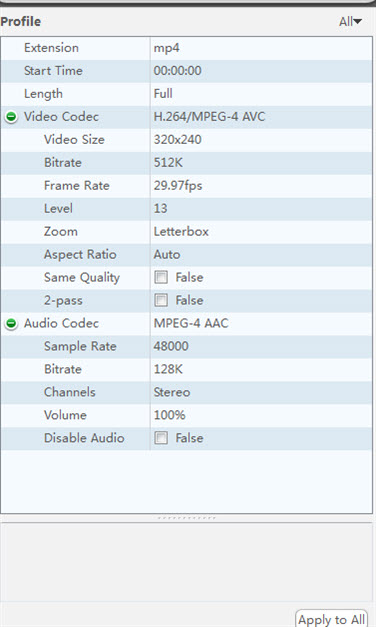Viewport: 376px width, 627px height.
Task: Select the H.264/MPEG-4 AVC codec value
Action: click(x=209, y=117)
